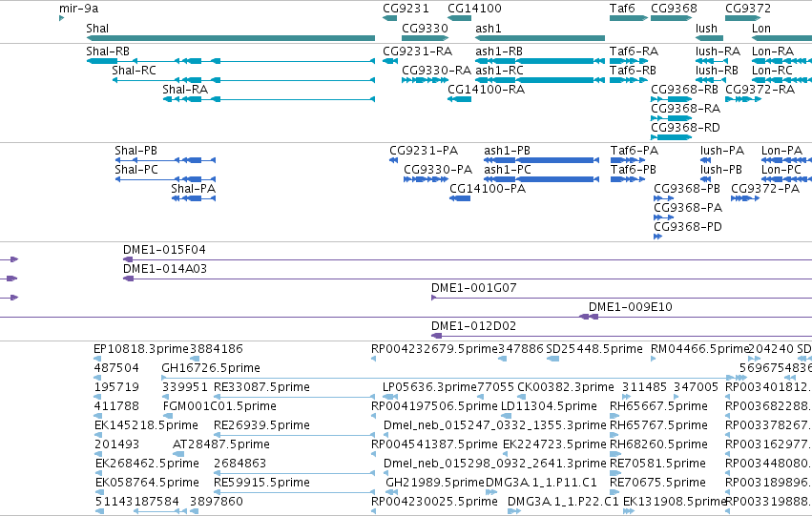Click the Shal-PA protein label
Screen dimensions: 812x516
[x=193, y=189]
